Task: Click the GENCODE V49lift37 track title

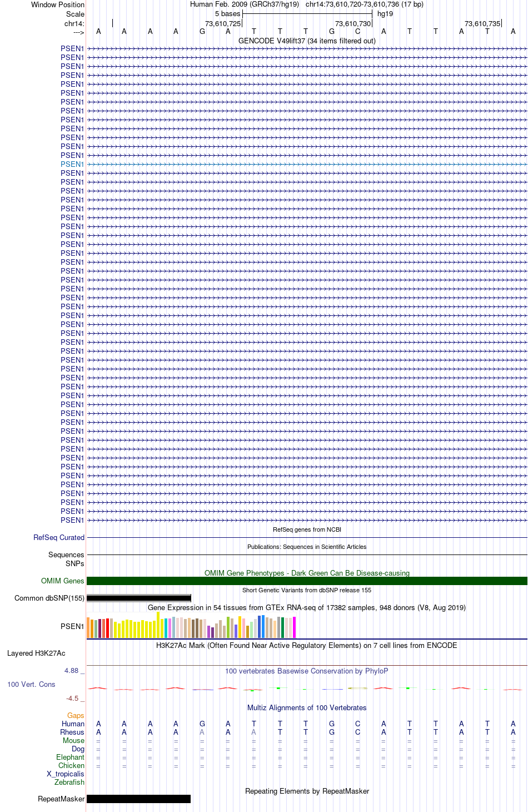Action: click(307, 41)
